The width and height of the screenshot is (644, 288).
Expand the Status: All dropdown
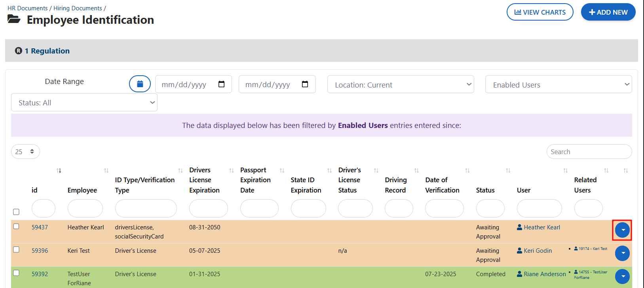point(84,103)
